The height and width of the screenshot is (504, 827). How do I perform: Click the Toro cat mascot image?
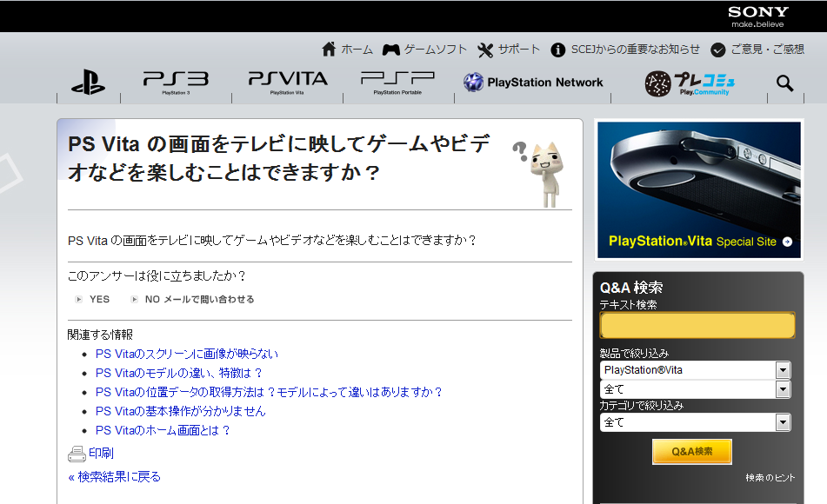point(547,174)
